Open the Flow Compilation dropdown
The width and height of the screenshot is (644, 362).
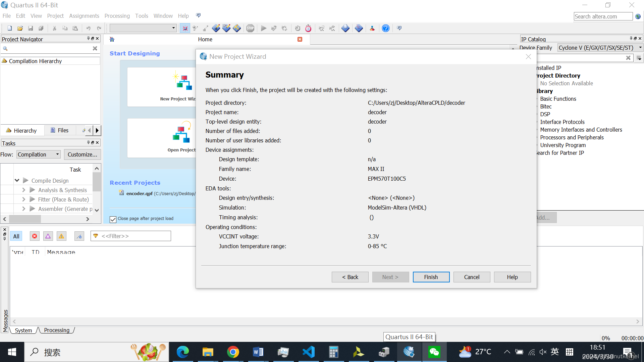tap(39, 154)
